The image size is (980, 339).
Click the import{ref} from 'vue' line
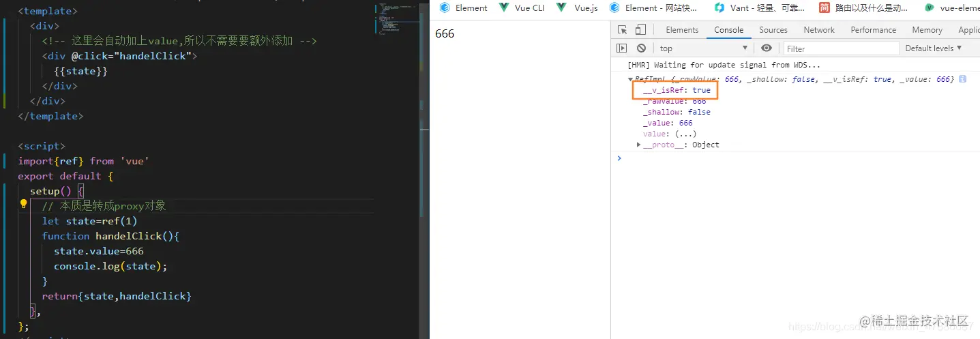click(x=84, y=161)
